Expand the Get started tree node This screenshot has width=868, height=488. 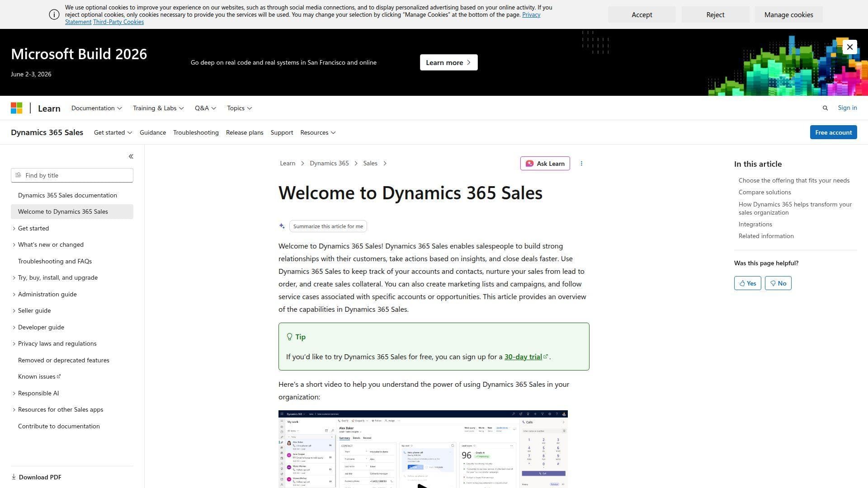(x=14, y=228)
